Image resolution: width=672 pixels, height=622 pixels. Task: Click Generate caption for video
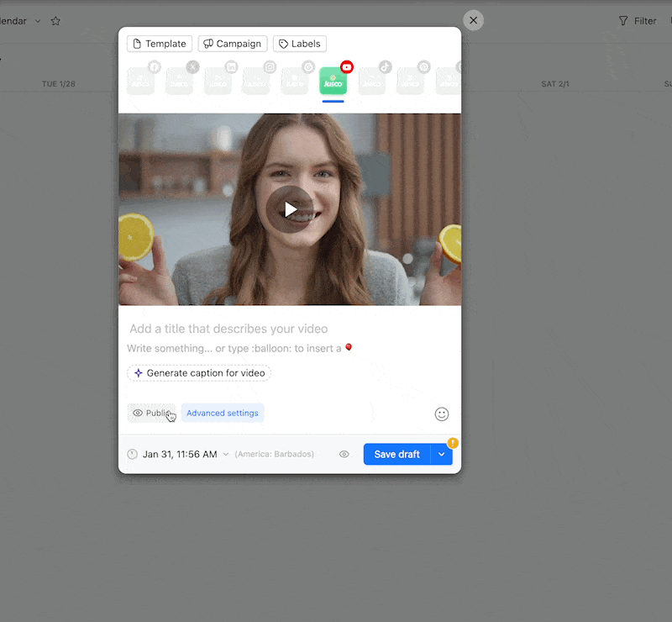199,373
